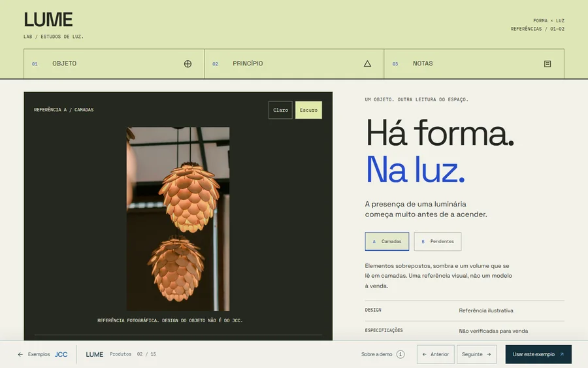Click the right arrow icon in Seguinte button
This screenshot has width=588, height=368.
tap(489, 354)
